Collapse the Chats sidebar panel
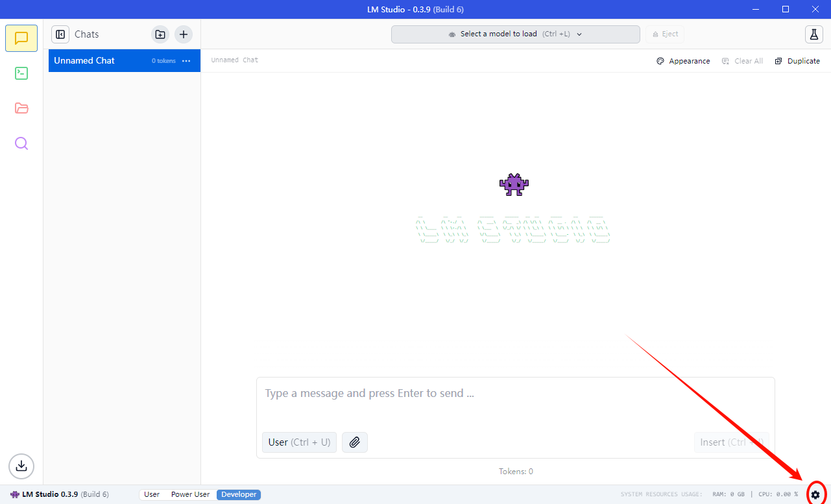The width and height of the screenshot is (831, 504). click(x=60, y=34)
